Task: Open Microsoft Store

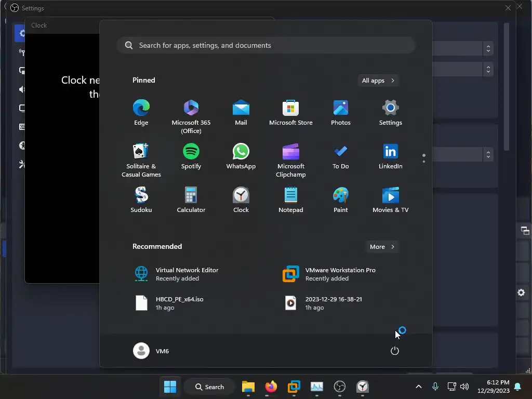Action: [291, 113]
